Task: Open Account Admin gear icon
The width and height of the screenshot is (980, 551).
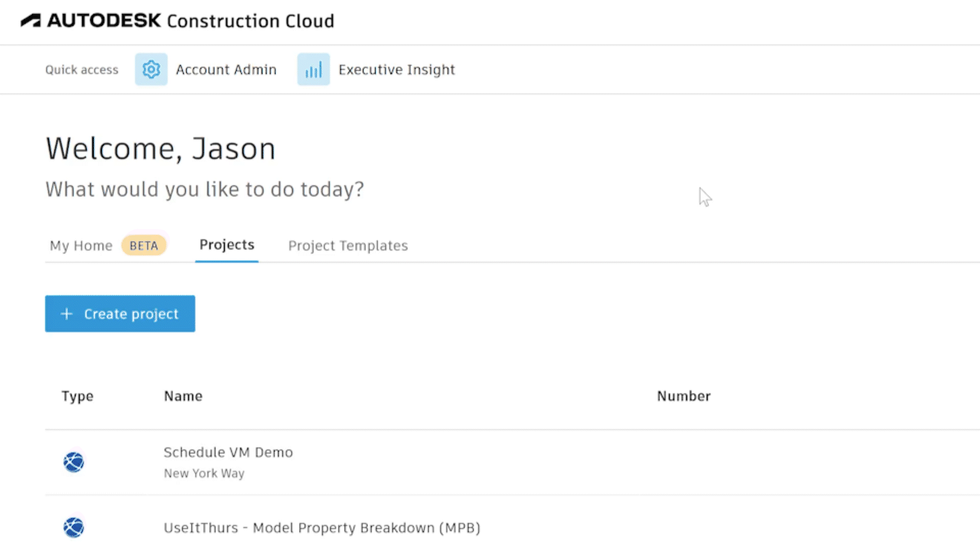Action: (x=151, y=69)
